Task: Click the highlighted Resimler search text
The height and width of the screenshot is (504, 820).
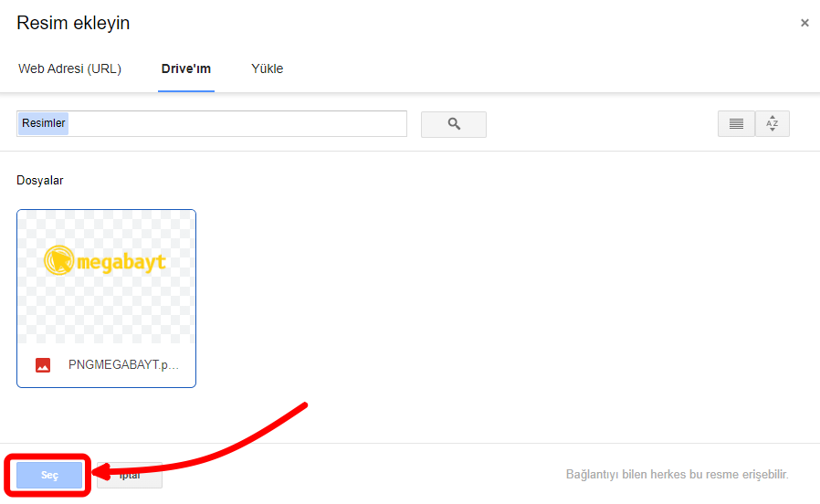Action: click(x=43, y=123)
